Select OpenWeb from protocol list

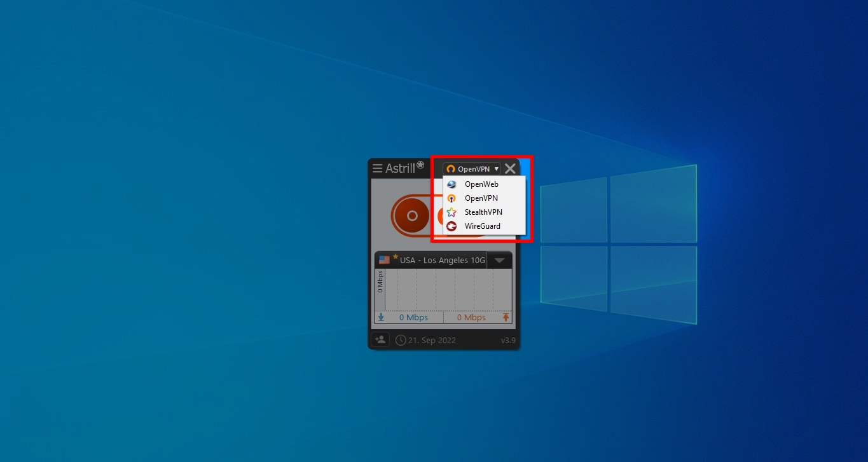(485, 184)
